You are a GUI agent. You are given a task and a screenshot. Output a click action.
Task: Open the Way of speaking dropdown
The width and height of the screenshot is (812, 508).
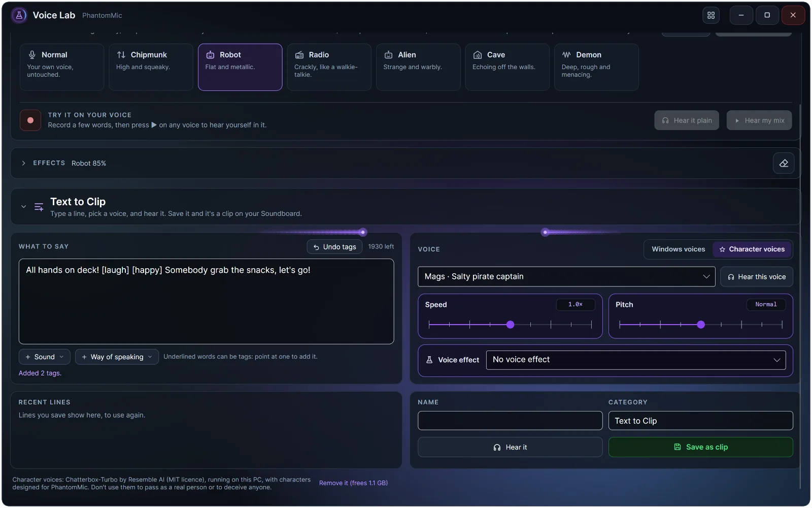pyautogui.click(x=117, y=357)
